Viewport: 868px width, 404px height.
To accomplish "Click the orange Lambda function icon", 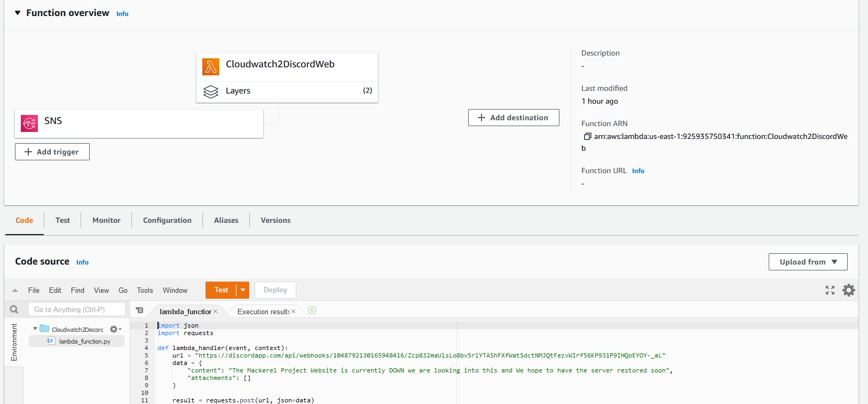I will 211,67.
